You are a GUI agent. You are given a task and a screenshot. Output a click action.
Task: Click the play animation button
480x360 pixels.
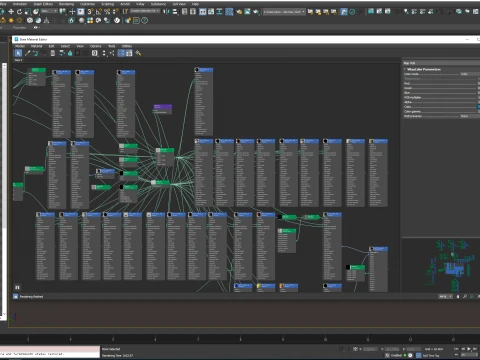click(x=469, y=349)
